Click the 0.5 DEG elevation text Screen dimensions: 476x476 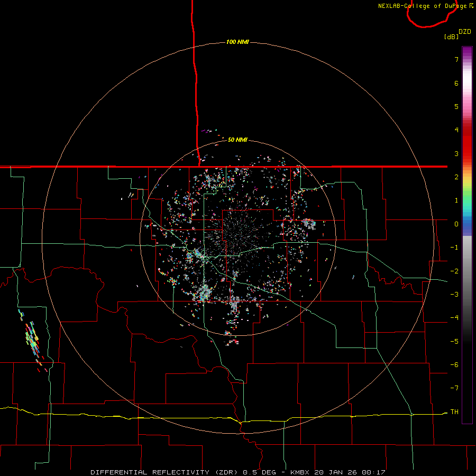pyautogui.click(x=259, y=472)
